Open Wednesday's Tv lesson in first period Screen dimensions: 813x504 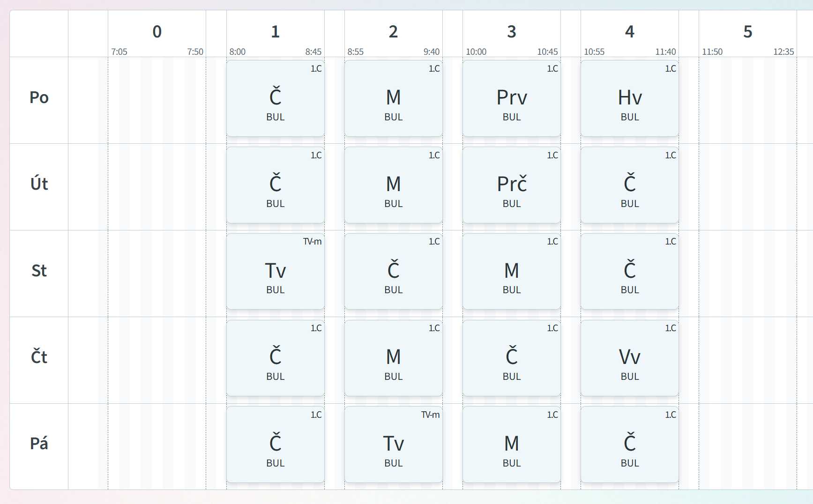coord(275,272)
